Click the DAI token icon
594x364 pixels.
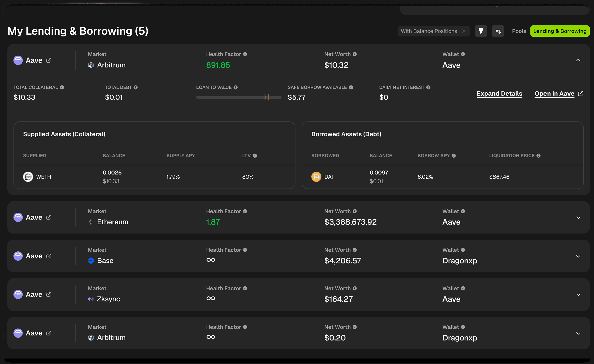tap(316, 177)
